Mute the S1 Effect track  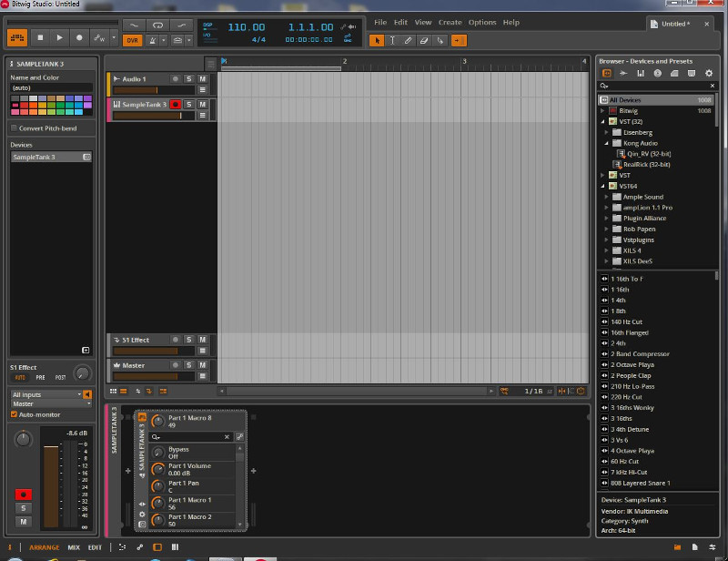tap(202, 340)
